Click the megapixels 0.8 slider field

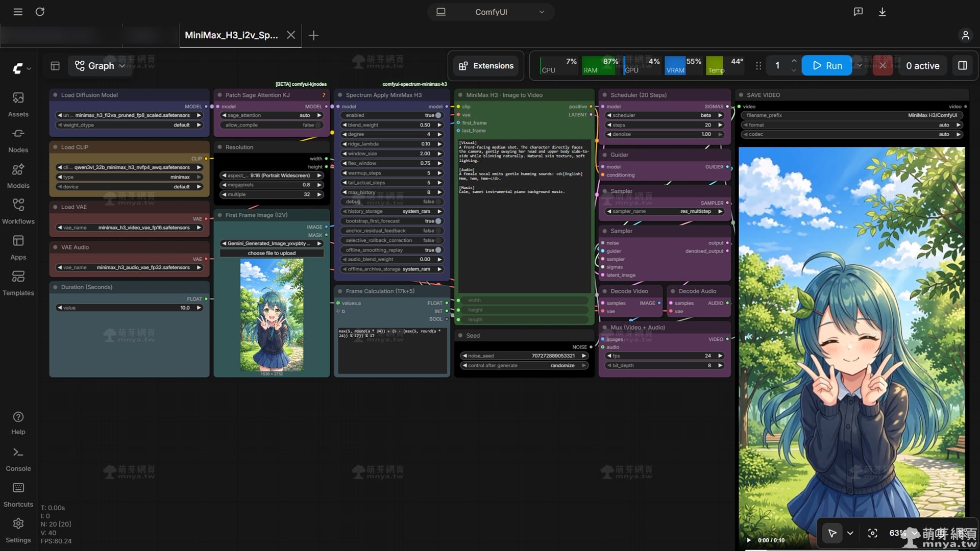[272, 185]
